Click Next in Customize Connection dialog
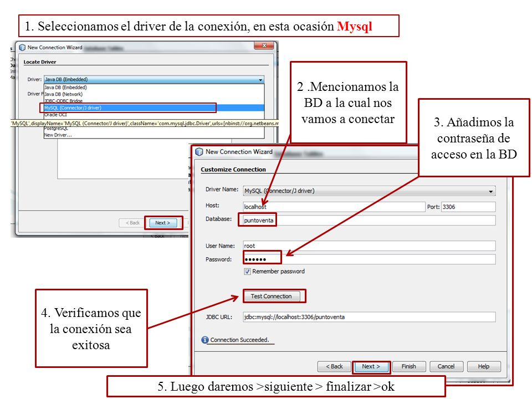532x399 pixels. click(371, 367)
